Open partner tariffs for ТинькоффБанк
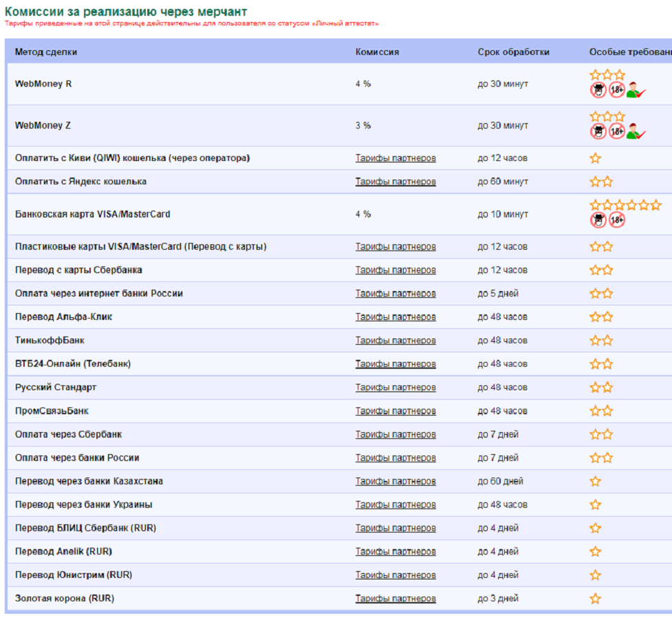Viewport: 672px width, 622px height. pyautogui.click(x=395, y=341)
